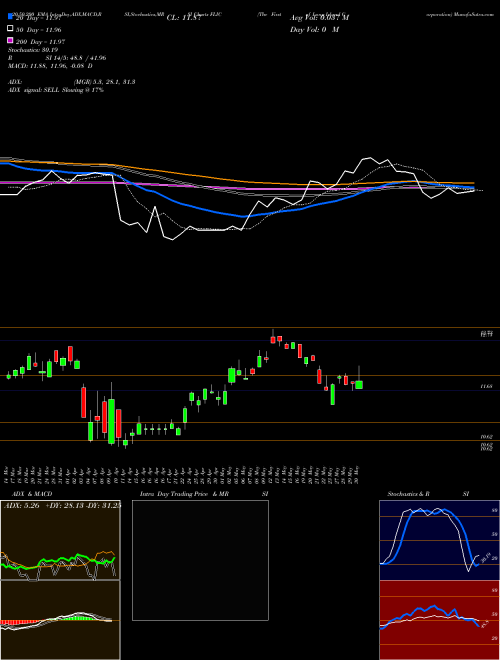Screen dimensions: 500x660
Task: Click the white 50 Day EMA legend swatch
Action: click(x=10, y=29)
